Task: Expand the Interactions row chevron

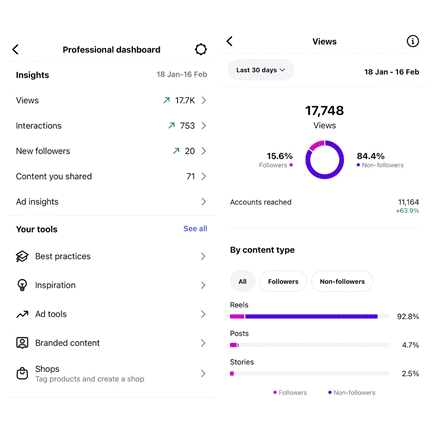Action: coord(204,126)
